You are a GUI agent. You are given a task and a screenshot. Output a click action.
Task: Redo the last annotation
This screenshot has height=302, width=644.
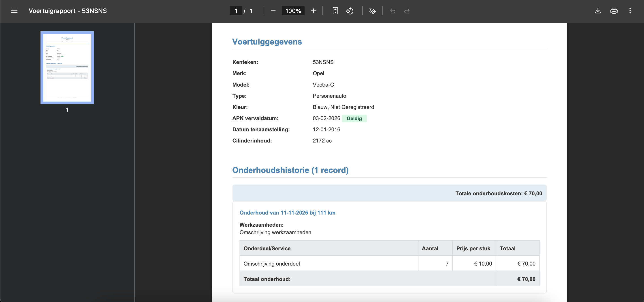(407, 11)
